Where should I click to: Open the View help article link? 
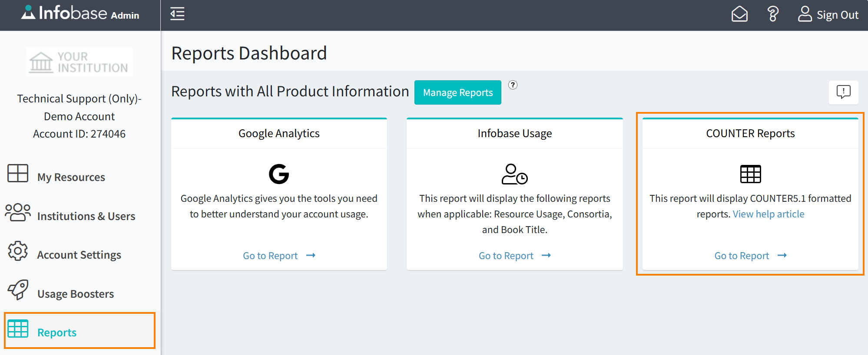pyautogui.click(x=769, y=214)
